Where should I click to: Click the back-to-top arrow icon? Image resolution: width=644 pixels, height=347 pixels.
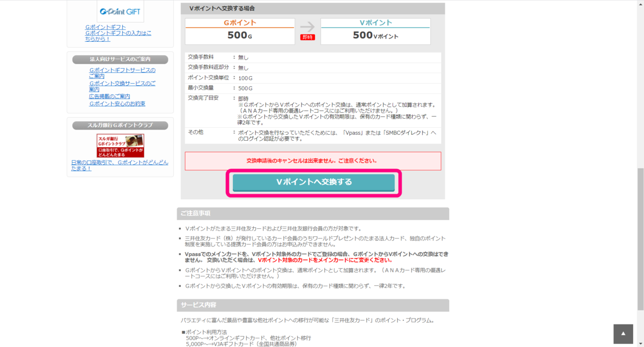pyautogui.click(x=623, y=334)
